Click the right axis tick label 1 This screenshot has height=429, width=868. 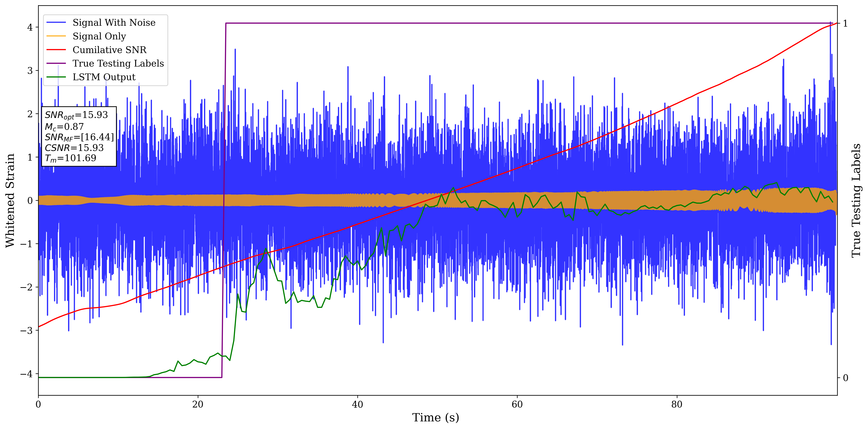pyautogui.click(x=845, y=24)
